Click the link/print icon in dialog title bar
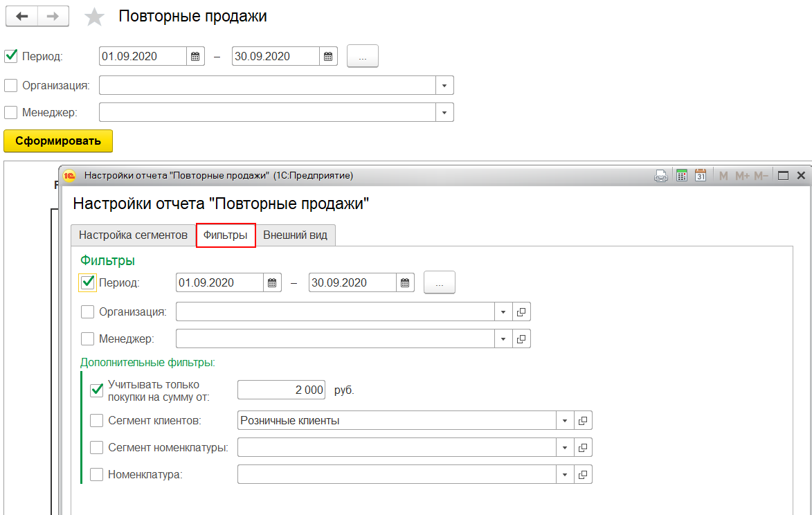This screenshot has height=515, width=812. click(x=661, y=176)
